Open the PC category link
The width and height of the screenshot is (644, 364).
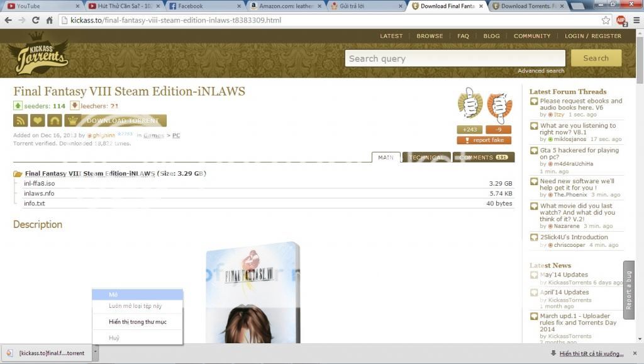pos(176,135)
